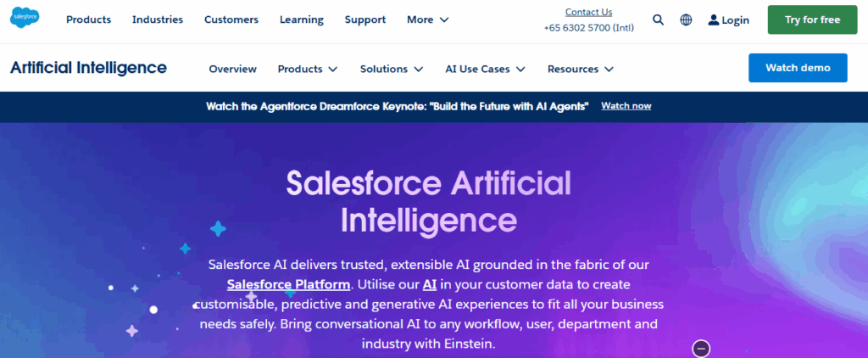Click the Login person icon

[714, 20]
